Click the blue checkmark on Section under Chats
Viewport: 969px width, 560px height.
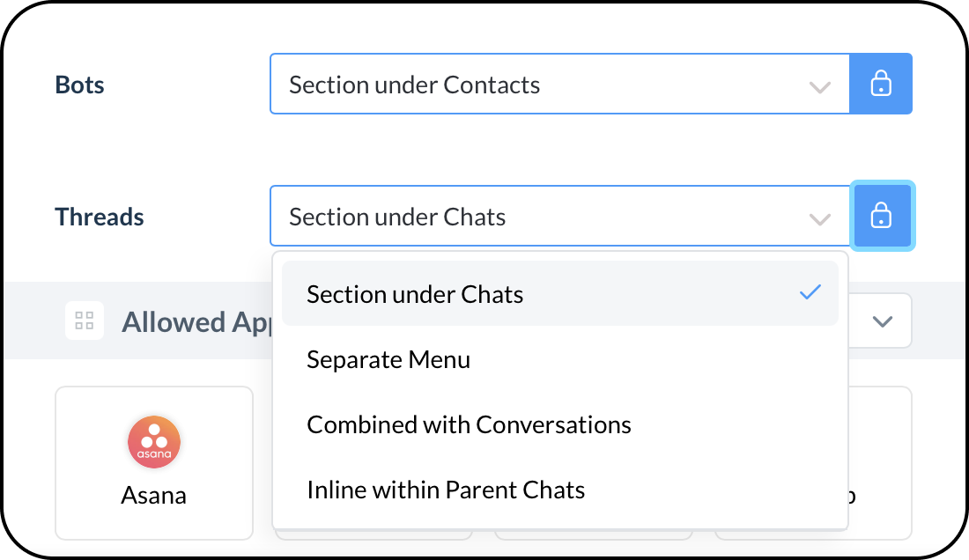pyautogui.click(x=810, y=293)
